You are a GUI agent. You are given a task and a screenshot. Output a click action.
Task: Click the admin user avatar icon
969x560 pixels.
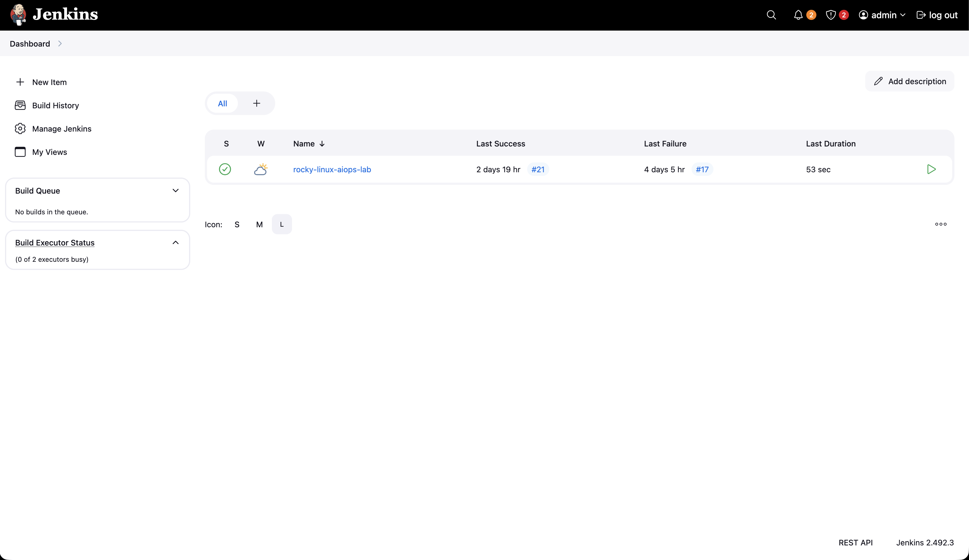click(x=863, y=15)
